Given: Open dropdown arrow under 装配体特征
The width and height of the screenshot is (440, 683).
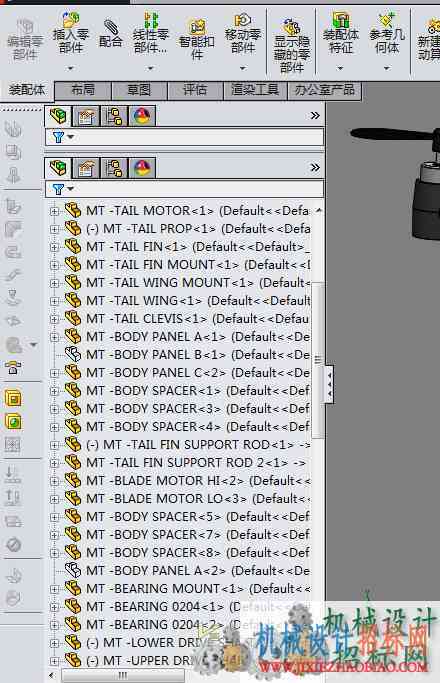Looking at the screenshot, I should click(x=341, y=68).
